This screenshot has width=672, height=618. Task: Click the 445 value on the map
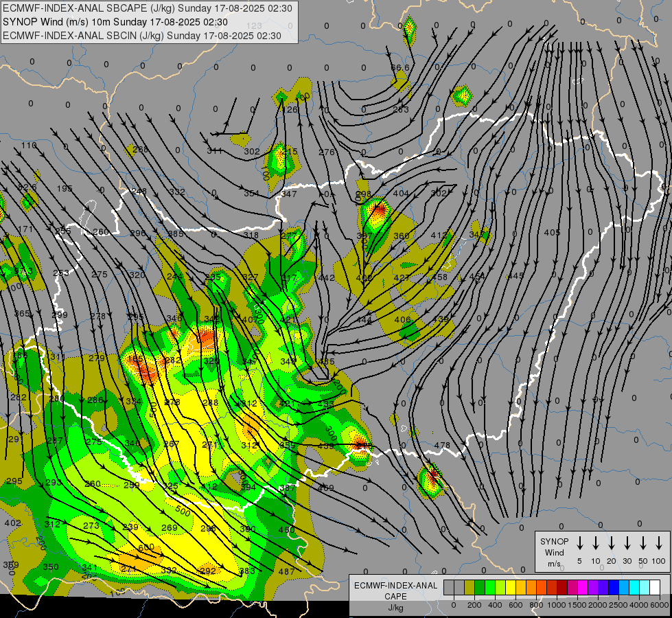515,276
